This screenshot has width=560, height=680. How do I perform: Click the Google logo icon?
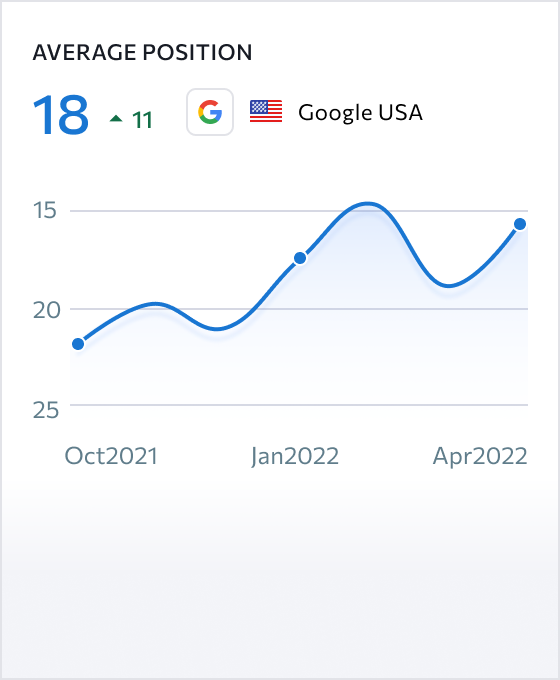[x=210, y=112]
